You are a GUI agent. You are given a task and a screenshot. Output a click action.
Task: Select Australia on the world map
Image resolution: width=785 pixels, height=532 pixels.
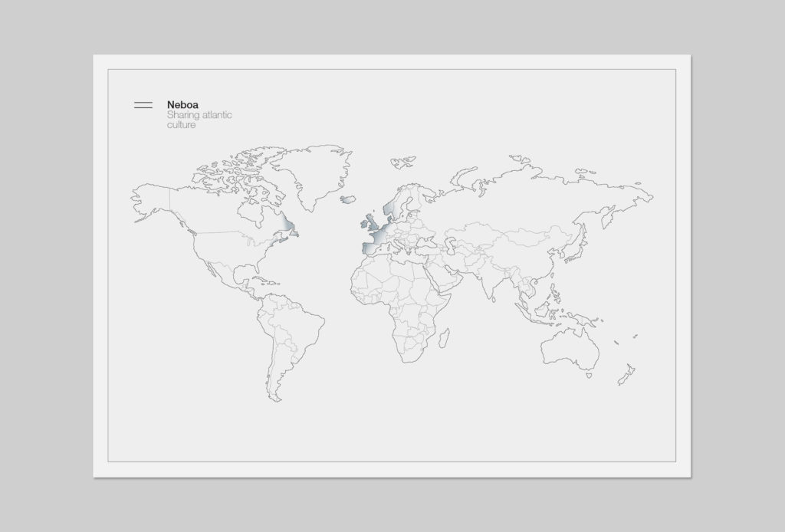(x=568, y=350)
